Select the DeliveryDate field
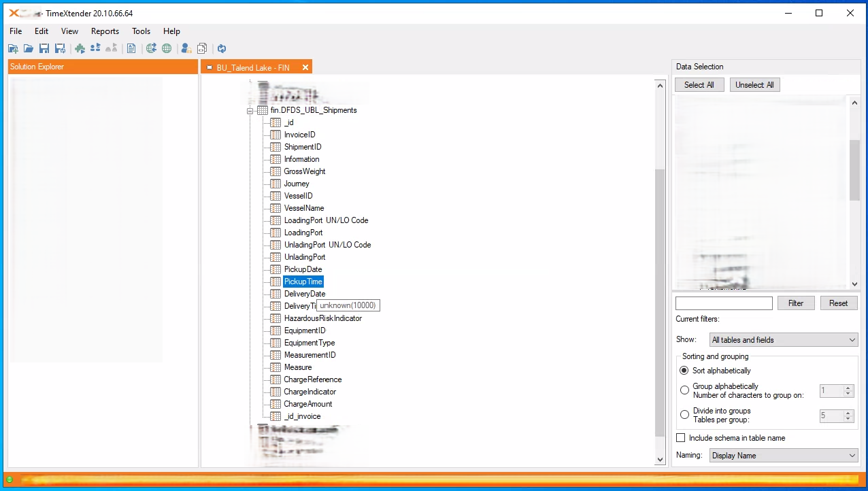 tap(305, 294)
